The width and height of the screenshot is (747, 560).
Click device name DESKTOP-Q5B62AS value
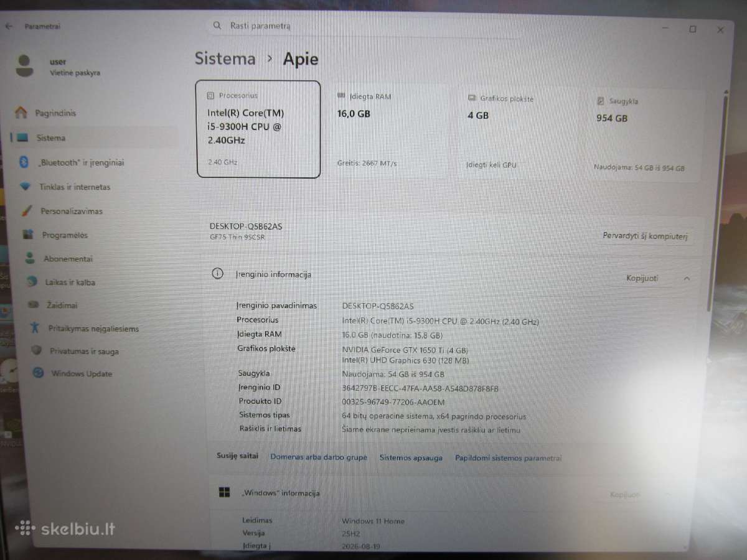[x=378, y=306]
